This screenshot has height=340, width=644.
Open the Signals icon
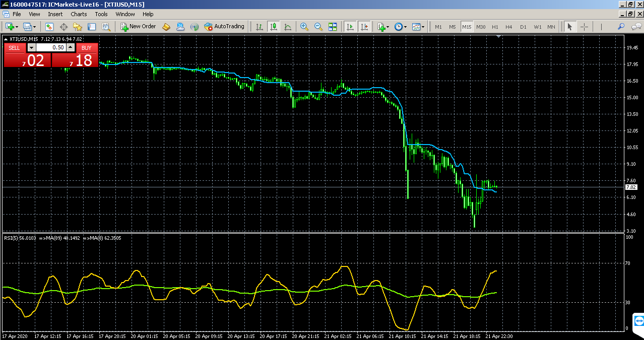[x=195, y=27]
